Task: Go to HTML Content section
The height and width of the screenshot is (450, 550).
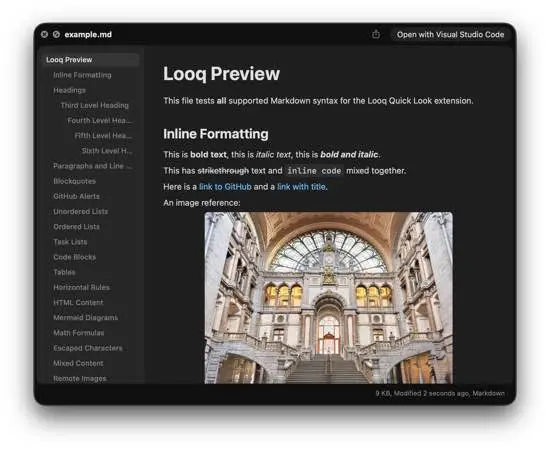Action: point(78,302)
